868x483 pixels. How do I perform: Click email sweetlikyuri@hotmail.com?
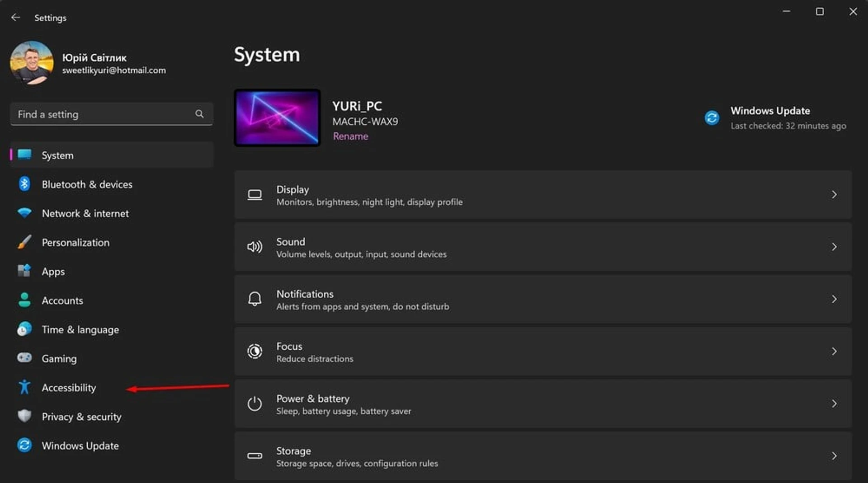coord(114,70)
